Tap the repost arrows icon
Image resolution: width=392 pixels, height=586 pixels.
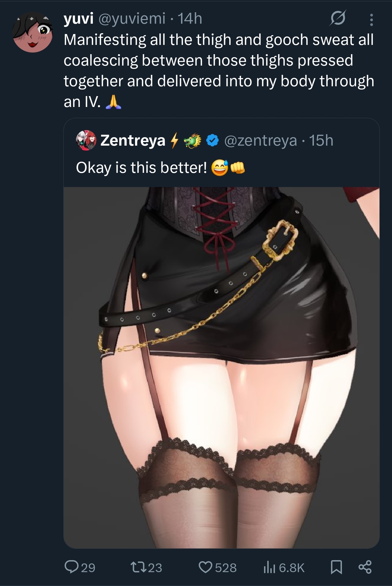pos(138,567)
